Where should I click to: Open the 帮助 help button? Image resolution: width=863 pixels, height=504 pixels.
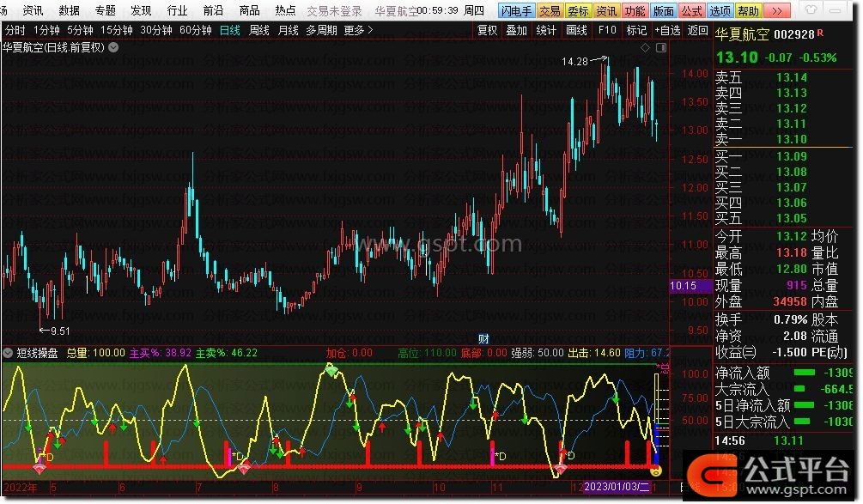tap(749, 10)
